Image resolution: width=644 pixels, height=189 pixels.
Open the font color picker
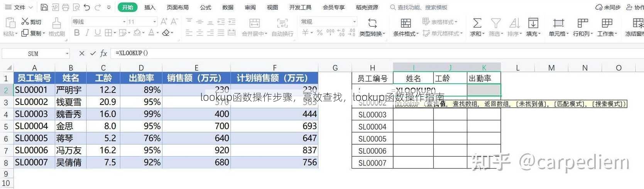coord(151,33)
